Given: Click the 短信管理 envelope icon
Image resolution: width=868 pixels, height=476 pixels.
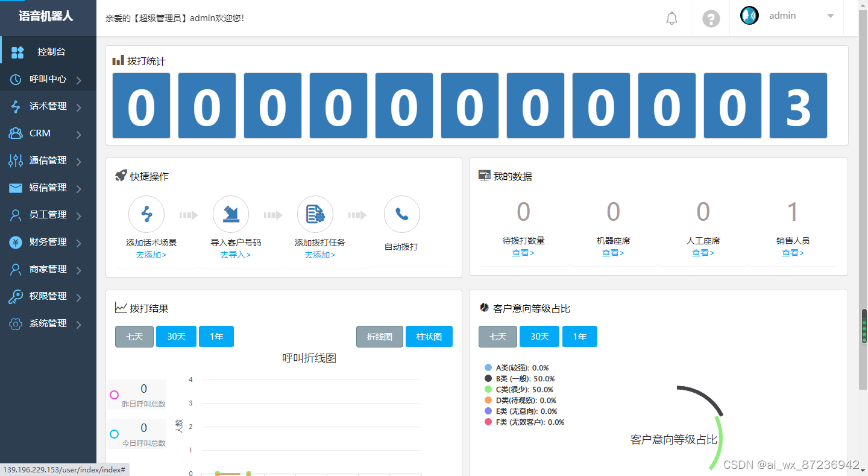Looking at the screenshot, I should point(16,188).
